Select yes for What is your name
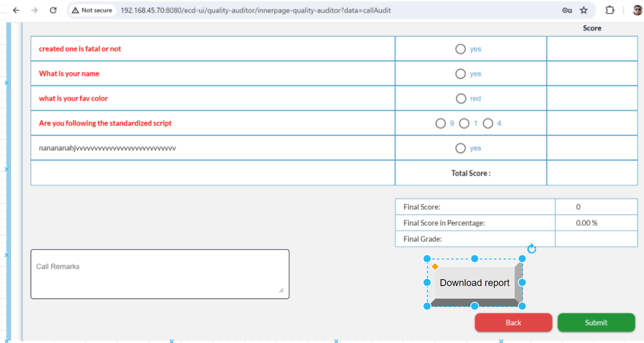Screen dimensions: 644x343 coord(460,74)
